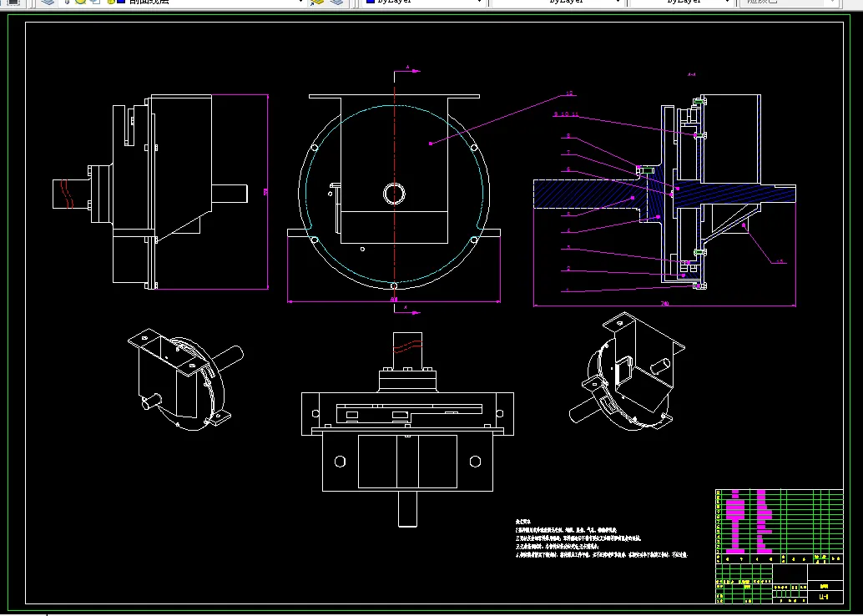Click the A-A section view title
Image resolution: width=863 pixels, height=616 pixels.
pos(692,74)
